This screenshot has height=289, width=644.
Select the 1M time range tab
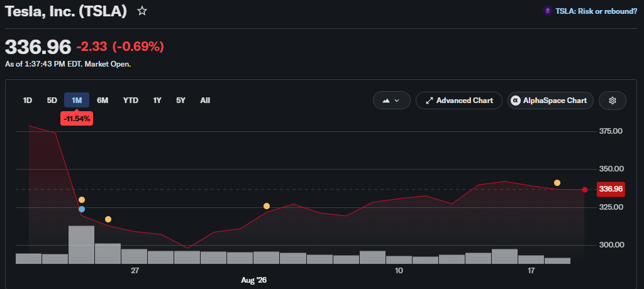coord(77,100)
